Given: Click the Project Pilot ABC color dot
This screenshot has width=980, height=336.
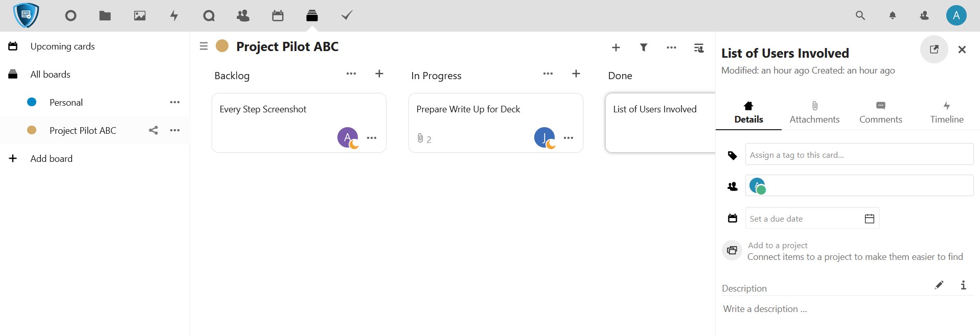Looking at the screenshot, I should 222,46.
